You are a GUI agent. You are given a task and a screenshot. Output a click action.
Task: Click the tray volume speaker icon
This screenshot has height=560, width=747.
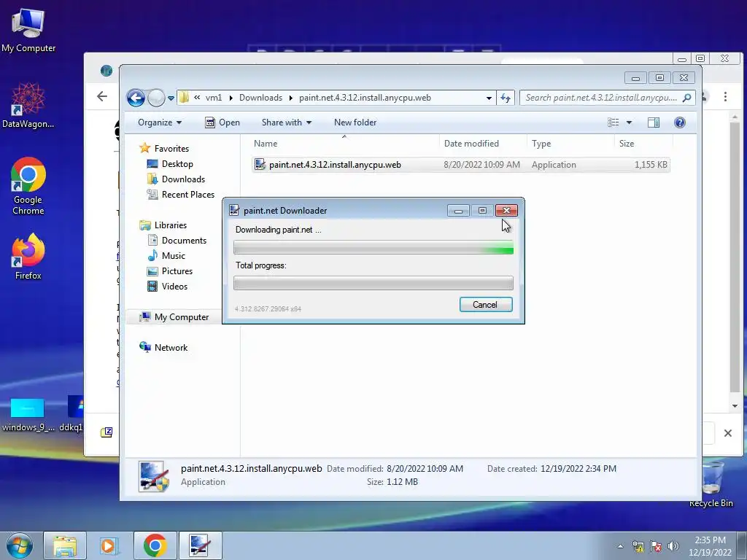pyautogui.click(x=673, y=546)
